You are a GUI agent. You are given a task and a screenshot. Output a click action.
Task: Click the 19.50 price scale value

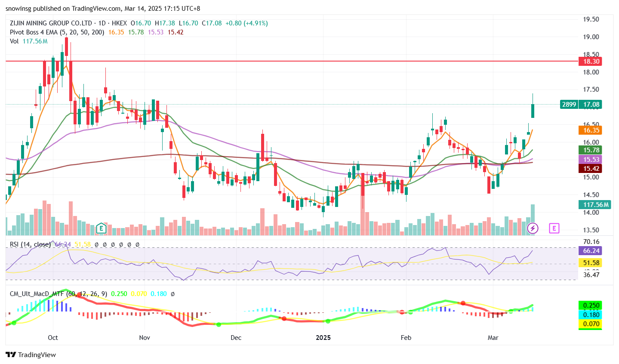pyautogui.click(x=591, y=19)
